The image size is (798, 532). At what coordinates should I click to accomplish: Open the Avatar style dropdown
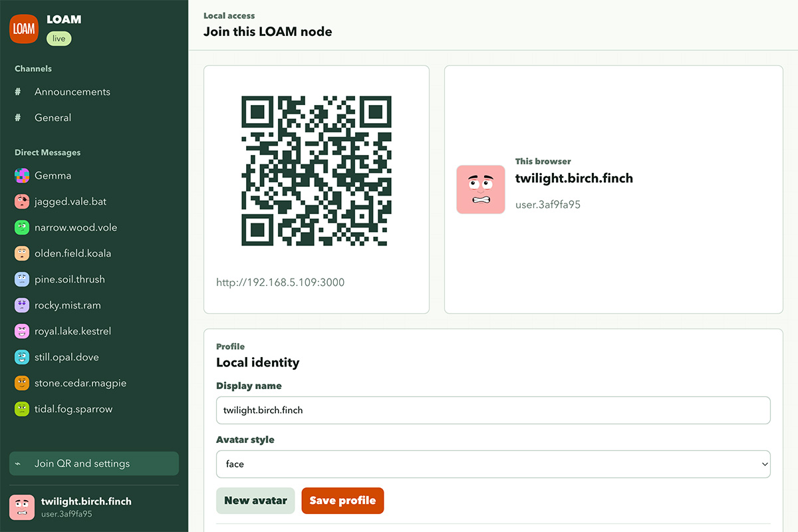pos(493,464)
